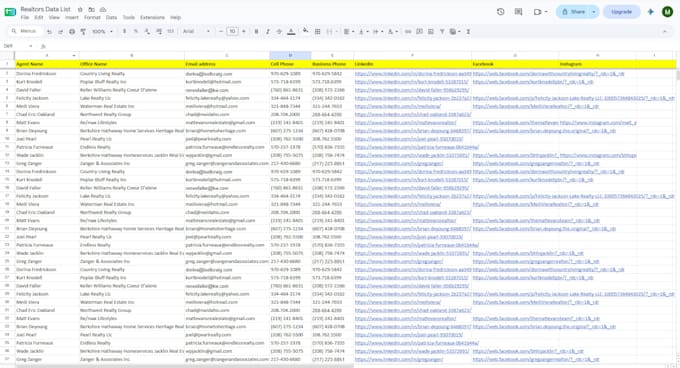Select the "Instagram" header cell
The width and height of the screenshot is (680, 368).
[597, 64]
